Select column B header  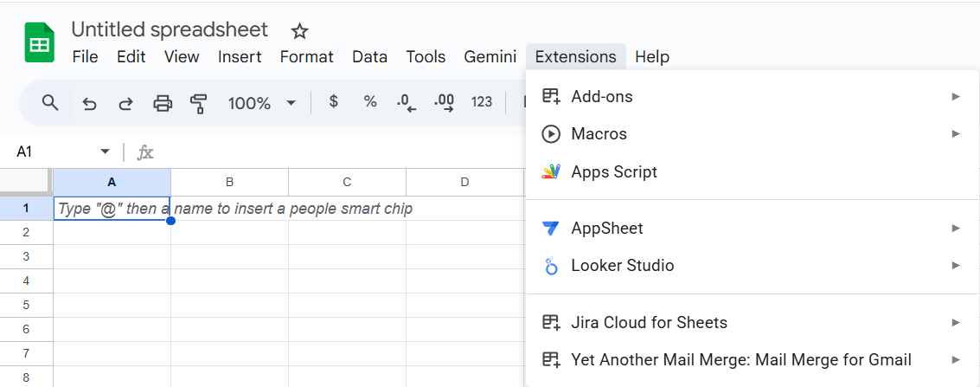229,182
